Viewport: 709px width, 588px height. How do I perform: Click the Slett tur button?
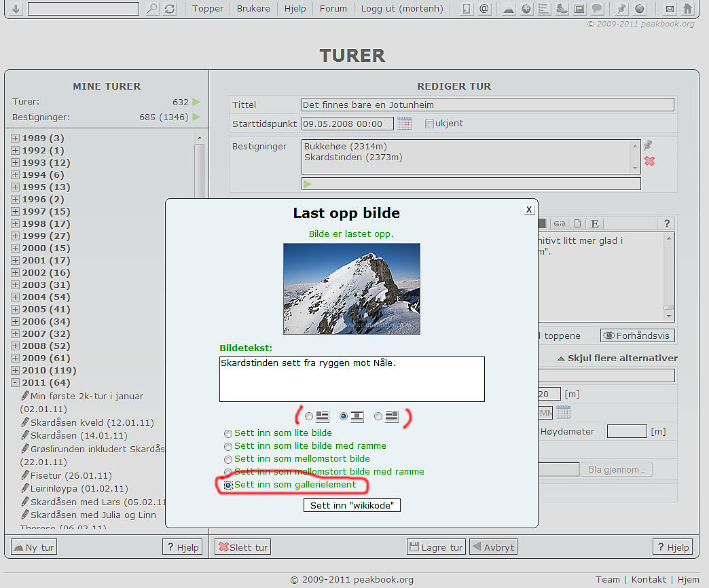pos(243,547)
